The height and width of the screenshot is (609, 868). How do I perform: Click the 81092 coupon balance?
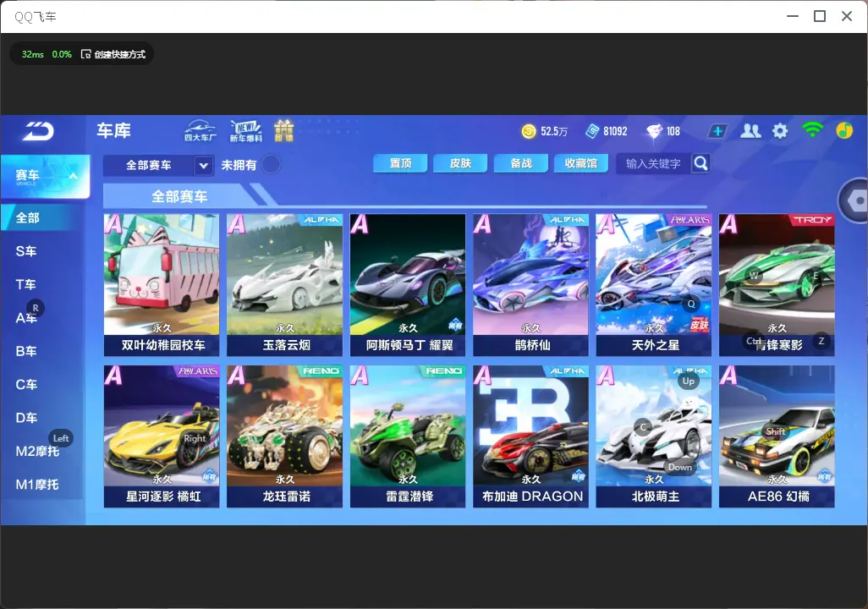pyautogui.click(x=615, y=131)
